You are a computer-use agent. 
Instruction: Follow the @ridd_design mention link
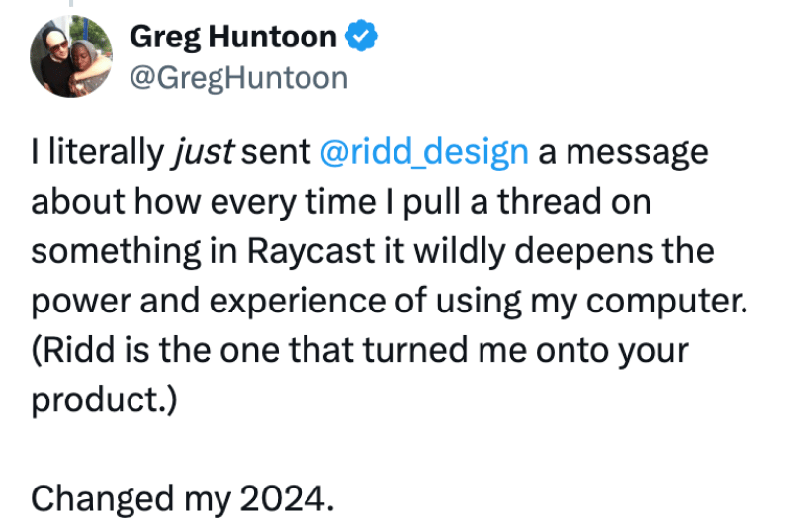[424, 152]
